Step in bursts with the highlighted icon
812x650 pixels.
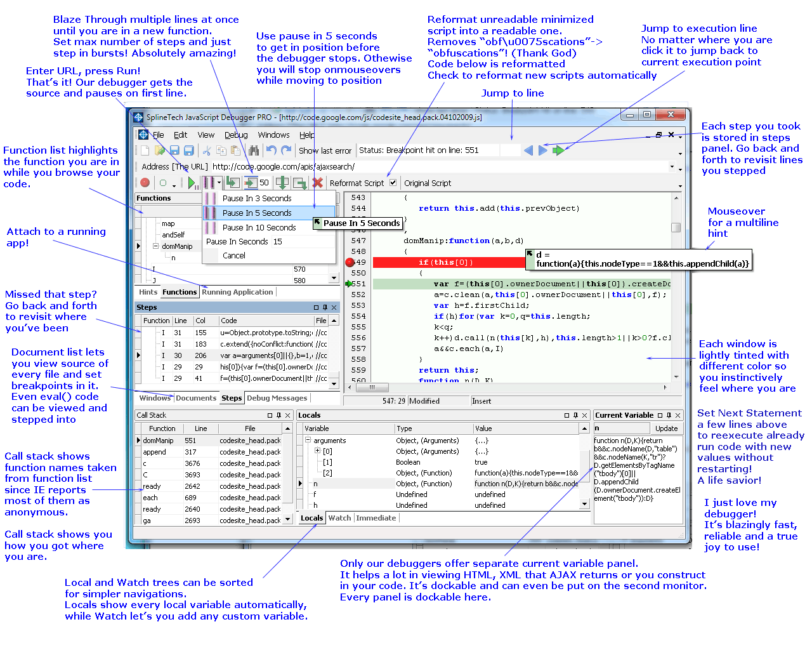(251, 183)
